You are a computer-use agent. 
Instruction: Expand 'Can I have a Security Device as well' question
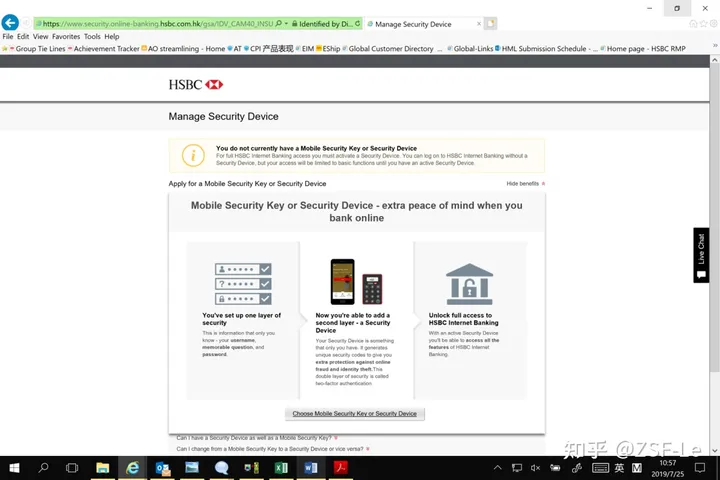pyautogui.click(x=257, y=438)
